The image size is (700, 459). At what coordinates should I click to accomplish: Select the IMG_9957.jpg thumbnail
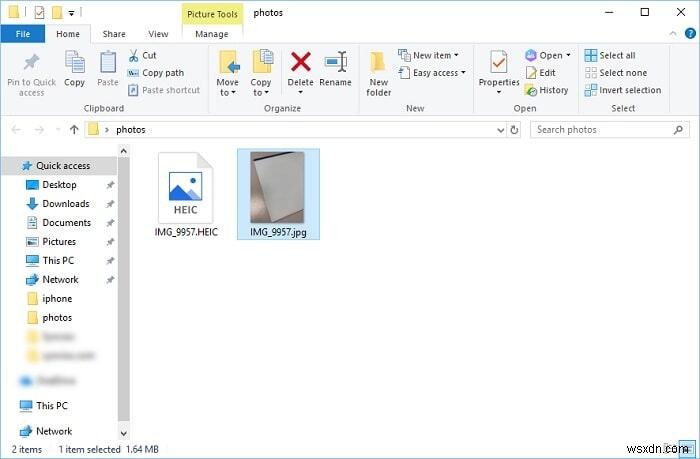pyautogui.click(x=278, y=194)
